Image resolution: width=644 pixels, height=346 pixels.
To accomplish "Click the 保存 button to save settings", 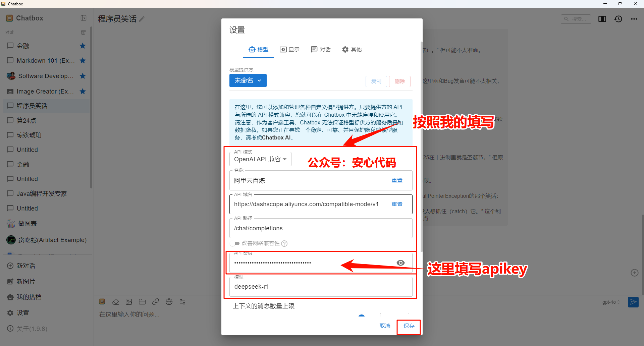I will pos(409,326).
